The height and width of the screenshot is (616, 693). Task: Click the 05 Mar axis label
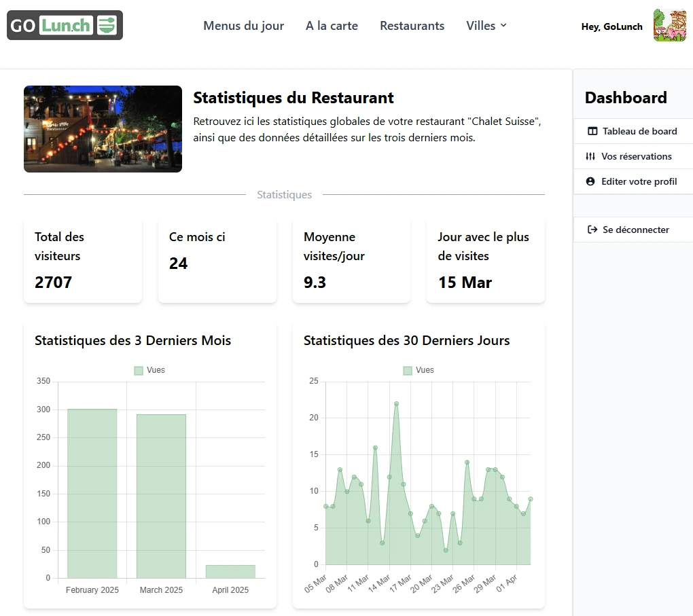click(x=316, y=583)
